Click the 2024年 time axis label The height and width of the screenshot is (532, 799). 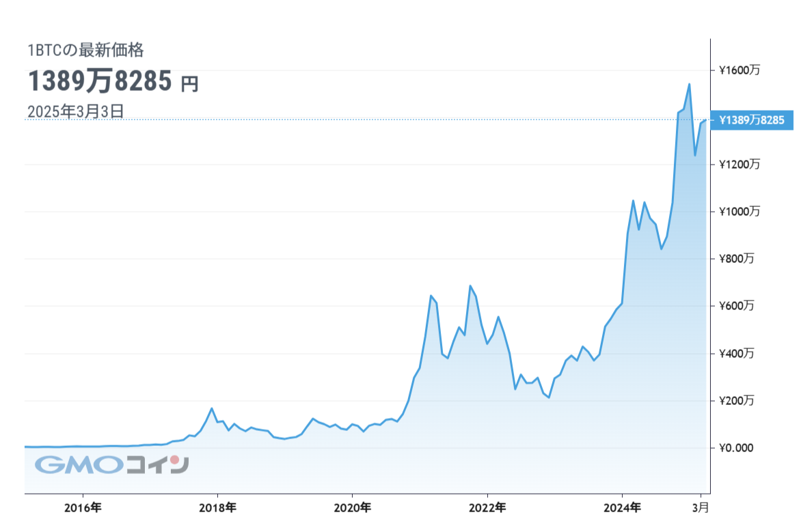[x=622, y=507]
